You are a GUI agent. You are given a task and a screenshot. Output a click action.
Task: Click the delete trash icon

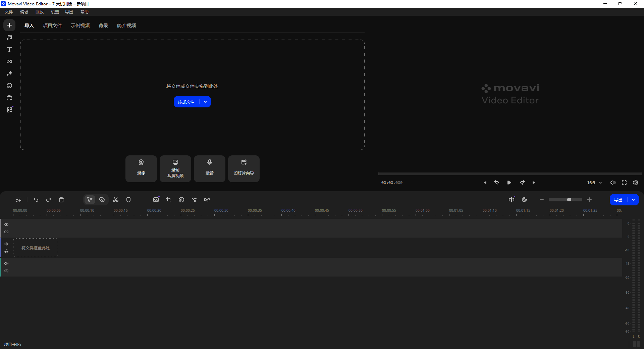coord(61,200)
